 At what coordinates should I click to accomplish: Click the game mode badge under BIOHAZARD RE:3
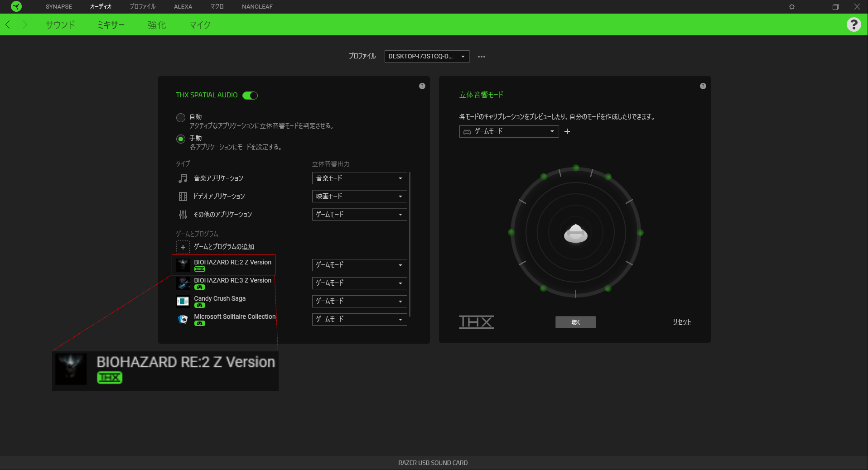click(200, 287)
